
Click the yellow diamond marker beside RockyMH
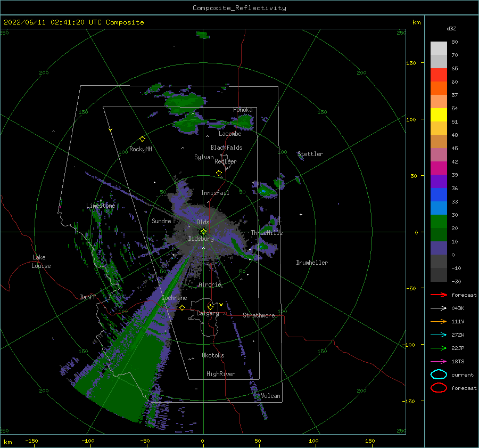[x=142, y=139]
